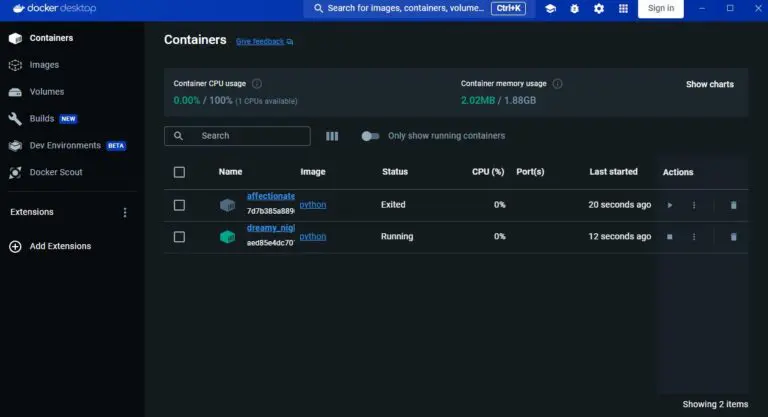768x417 pixels.
Task: Open python image link in Exited row
Action: [x=312, y=205]
